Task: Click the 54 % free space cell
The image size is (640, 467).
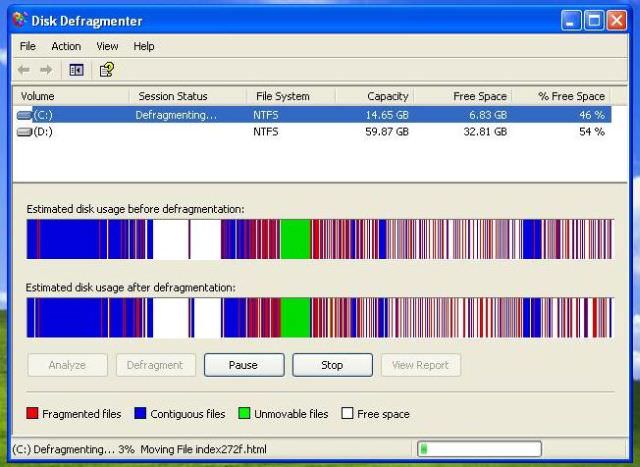Action: point(592,132)
